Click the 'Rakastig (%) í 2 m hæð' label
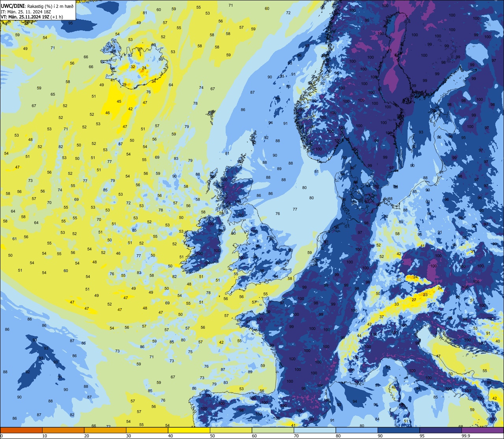The image size is (504, 439). 50,6
